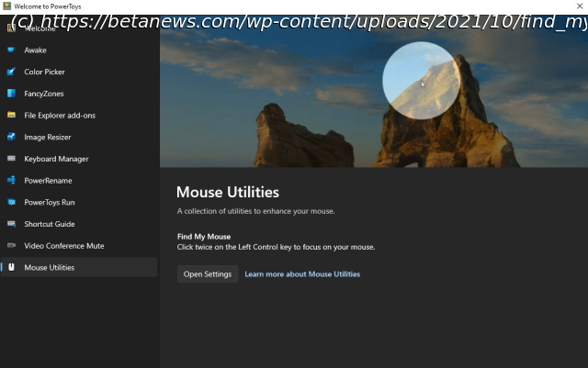Select Video Conference Mute label
This screenshot has height=368, width=588.
pyautogui.click(x=63, y=246)
